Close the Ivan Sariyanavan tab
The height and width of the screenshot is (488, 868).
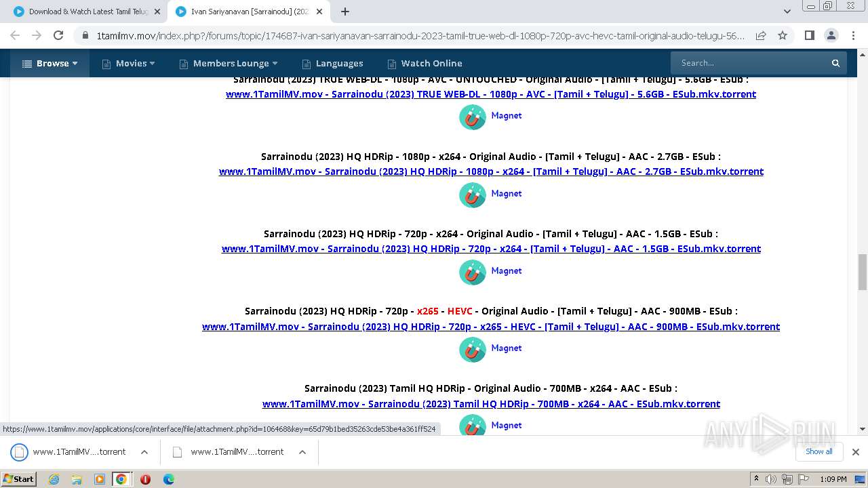319,12
